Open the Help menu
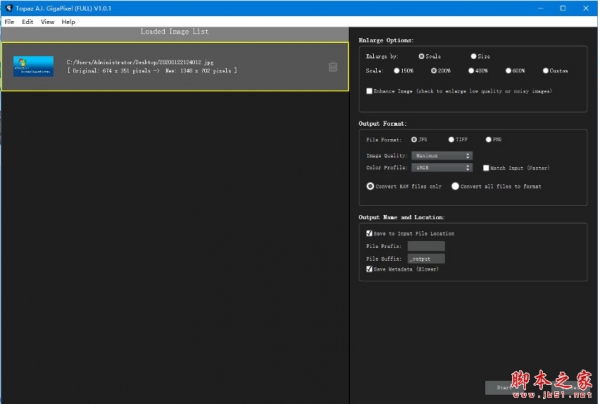This screenshot has height=404, width=600. point(68,21)
